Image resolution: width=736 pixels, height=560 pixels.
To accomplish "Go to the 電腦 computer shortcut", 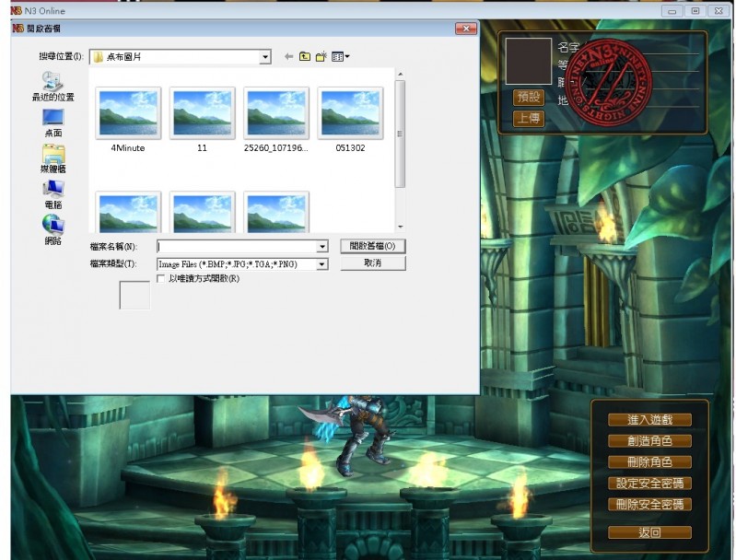I will point(53,195).
